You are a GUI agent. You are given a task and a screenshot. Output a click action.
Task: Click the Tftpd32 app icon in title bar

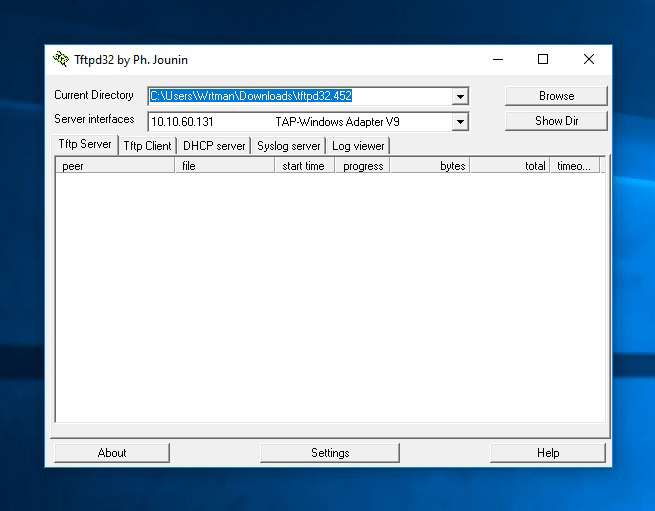(61, 59)
